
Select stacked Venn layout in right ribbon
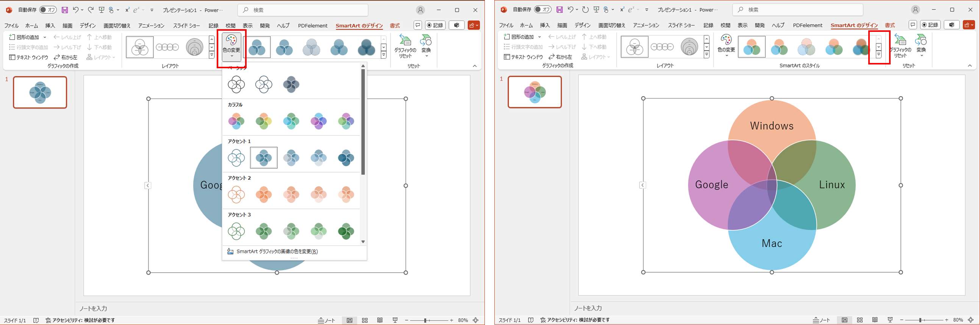689,47
